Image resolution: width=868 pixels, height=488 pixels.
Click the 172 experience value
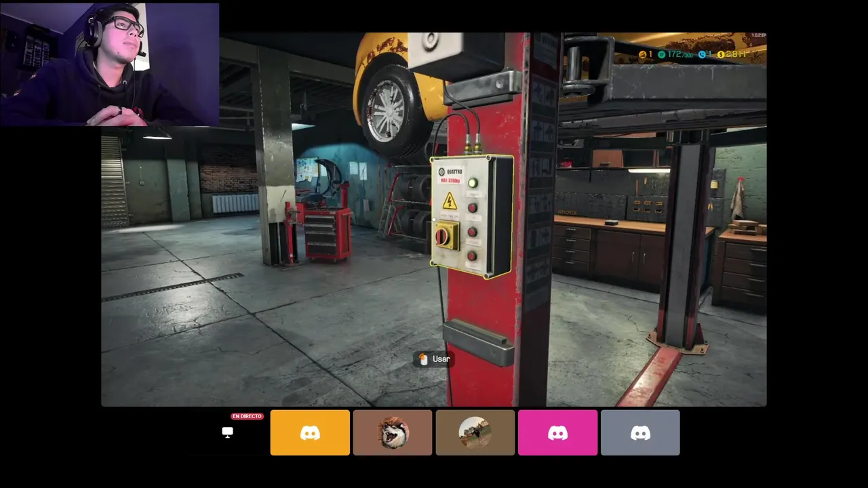point(674,54)
